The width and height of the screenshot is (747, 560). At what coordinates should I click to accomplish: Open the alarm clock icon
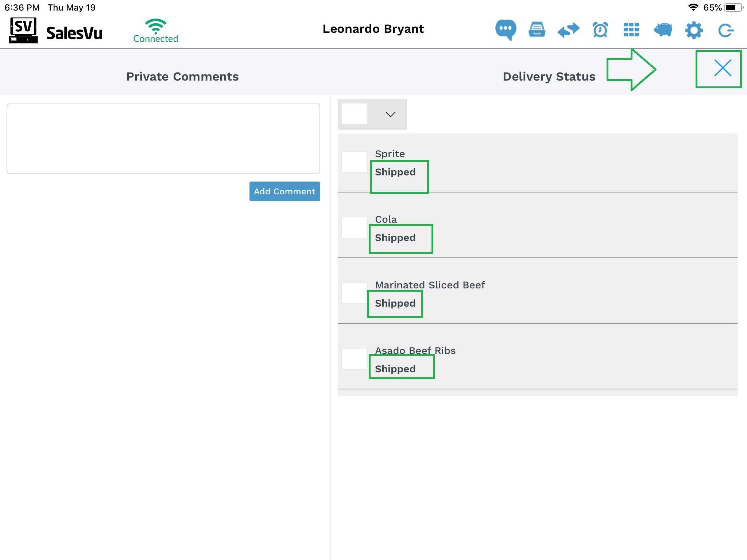click(x=600, y=30)
